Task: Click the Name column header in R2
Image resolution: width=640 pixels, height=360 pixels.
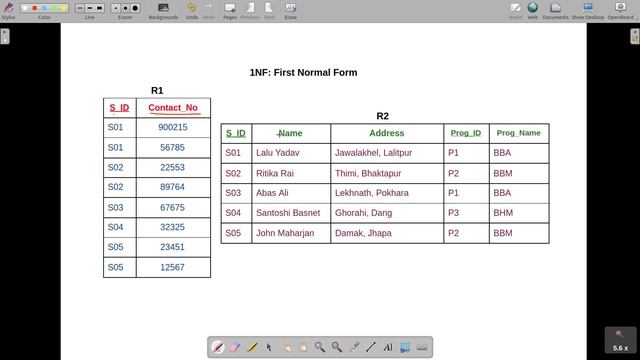Action: [x=290, y=133]
